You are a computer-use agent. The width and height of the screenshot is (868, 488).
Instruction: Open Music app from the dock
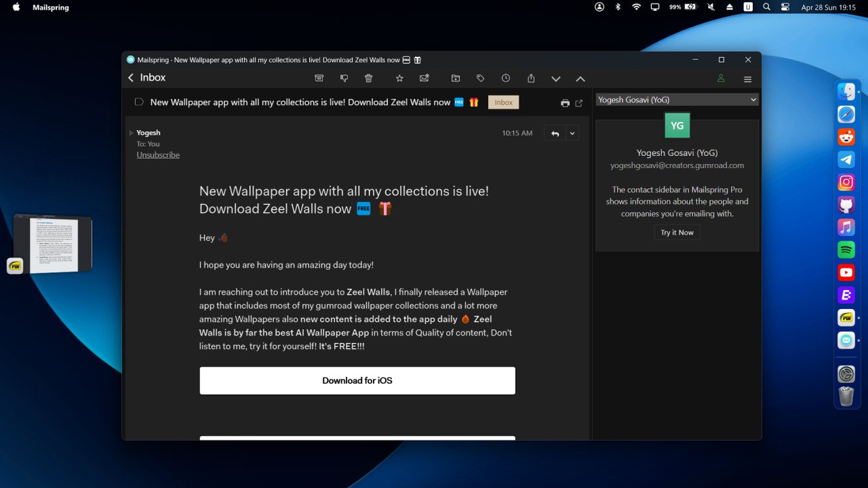(x=846, y=227)
